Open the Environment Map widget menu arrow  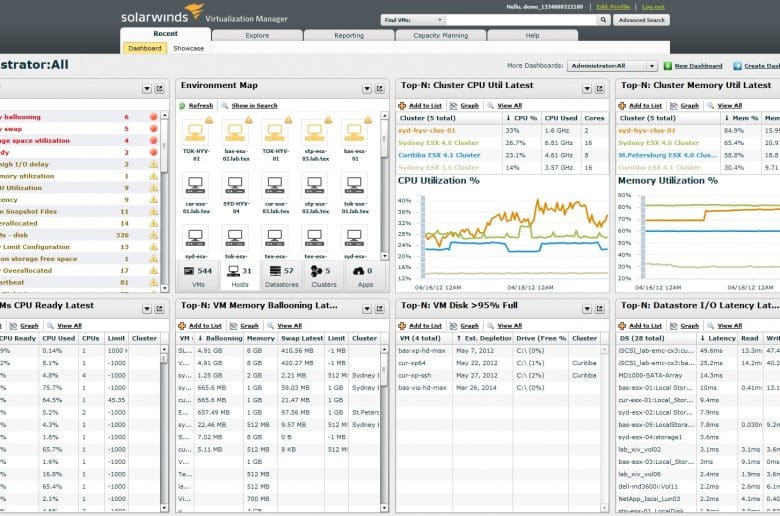[367, 89]
